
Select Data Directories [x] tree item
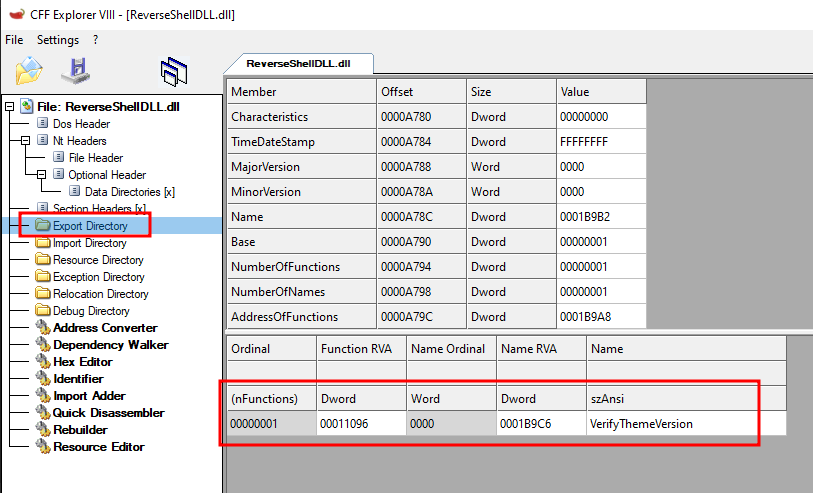[x=129, y=192]
